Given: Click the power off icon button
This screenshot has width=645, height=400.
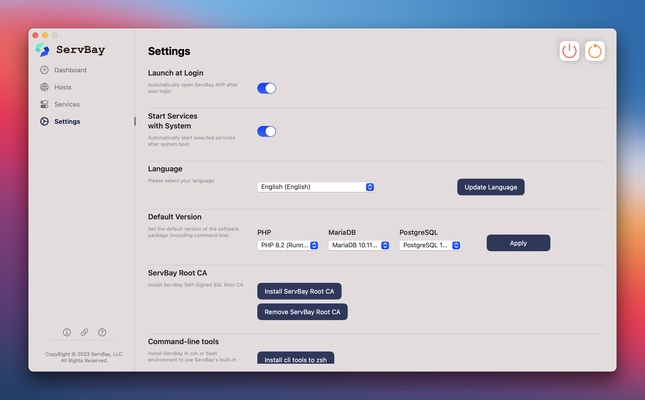Looking at the screenshot, I should click(569, 51).
